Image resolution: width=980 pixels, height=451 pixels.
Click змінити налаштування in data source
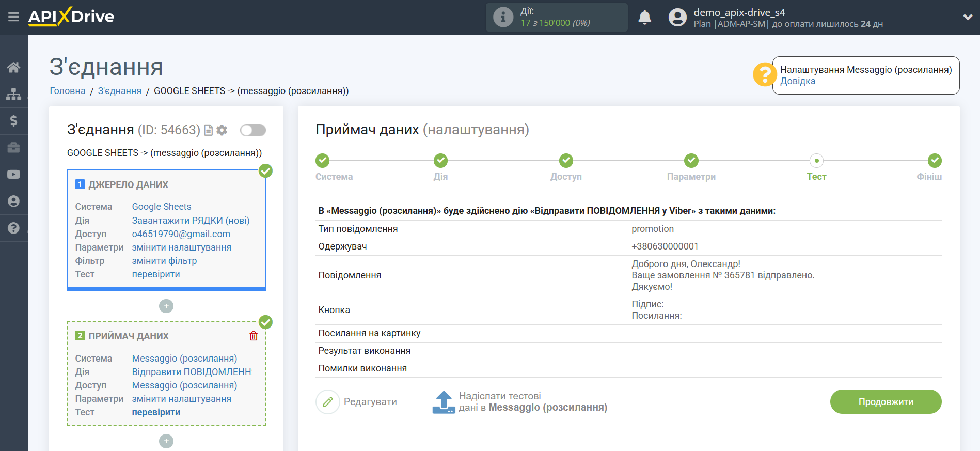coord(182,247)
